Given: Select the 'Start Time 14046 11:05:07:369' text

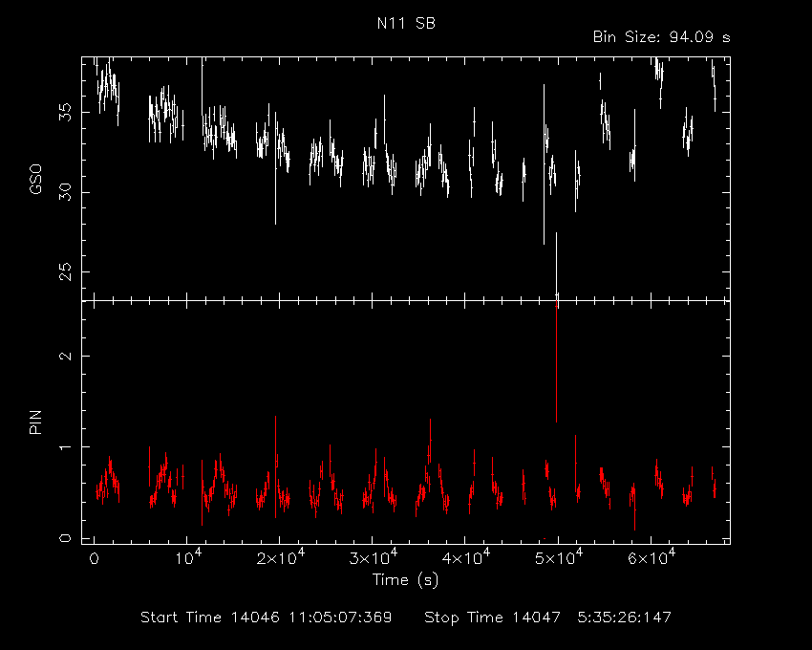Looking at the screenshot, I should click(x=267, y=617).
